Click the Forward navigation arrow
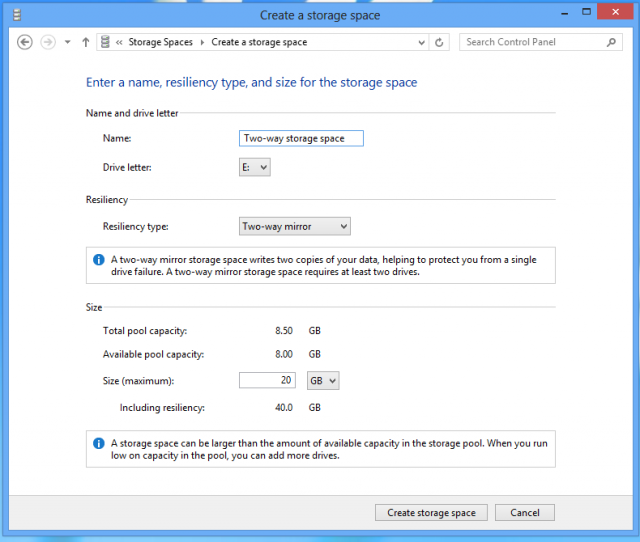The width and height of the screenshot is (640, 542). [x=48, y=42]
